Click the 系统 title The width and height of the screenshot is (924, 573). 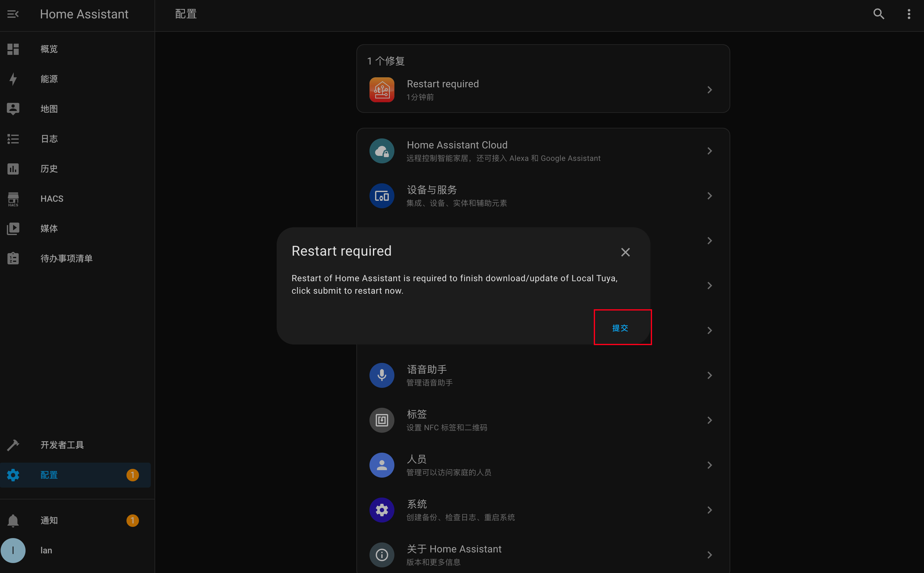click(x=417, y=504)
